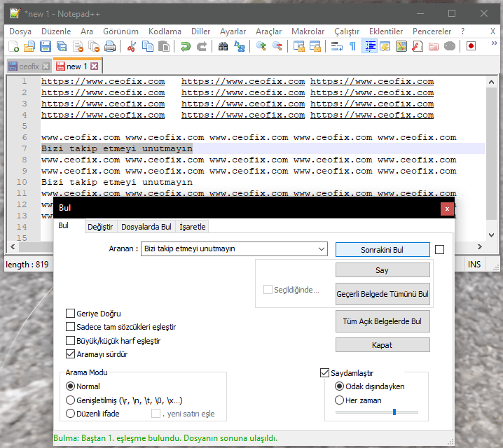This screenshot has height=448, width=503.
Task: Click the Say count button
Action: 383,270
